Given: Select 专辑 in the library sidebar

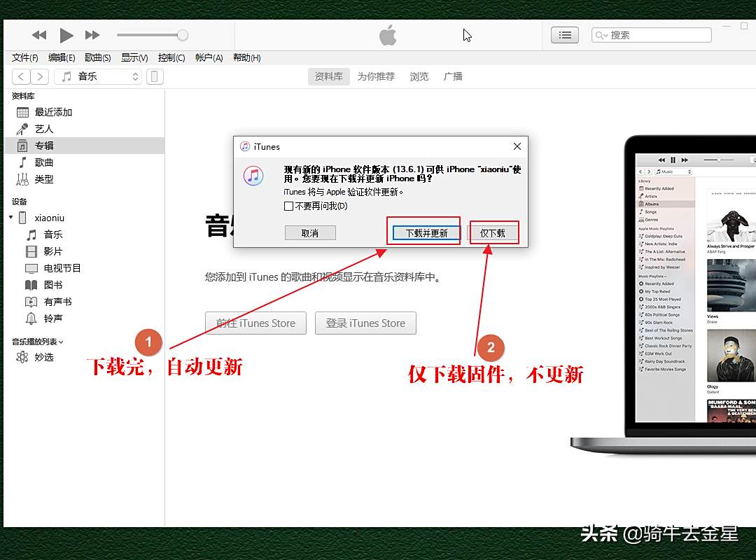Looking at the screenshot, I should coord(85,146).
